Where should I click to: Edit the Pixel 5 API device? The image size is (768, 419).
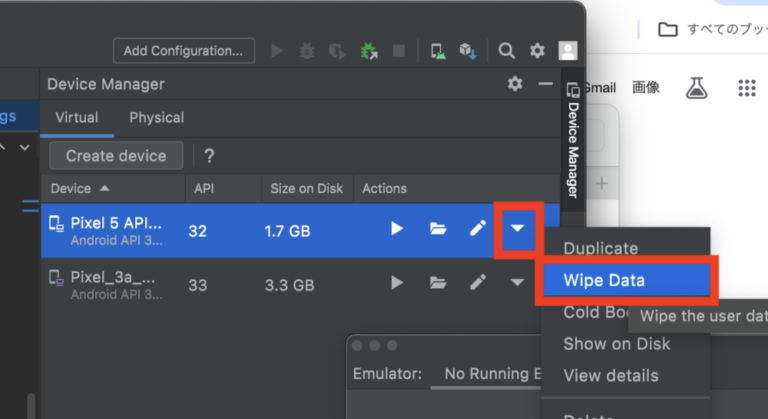(477, 229)
